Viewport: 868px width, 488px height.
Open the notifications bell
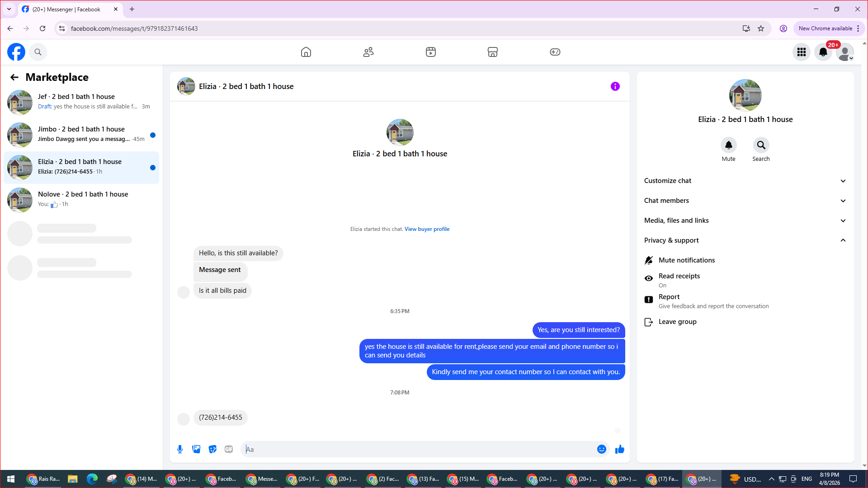pyautogui.click(x=823, y=52)
